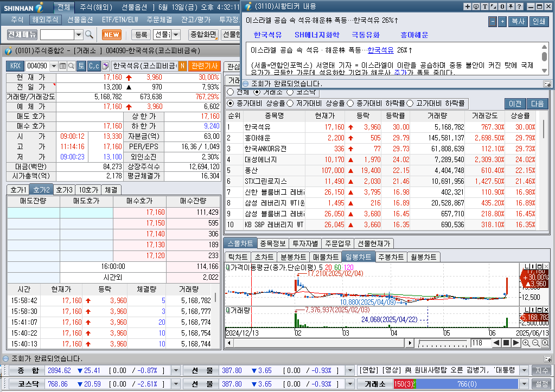Click the diagonal resize icon in news title bar
This screenshot has height=392, width=555.
coord(493,7)
